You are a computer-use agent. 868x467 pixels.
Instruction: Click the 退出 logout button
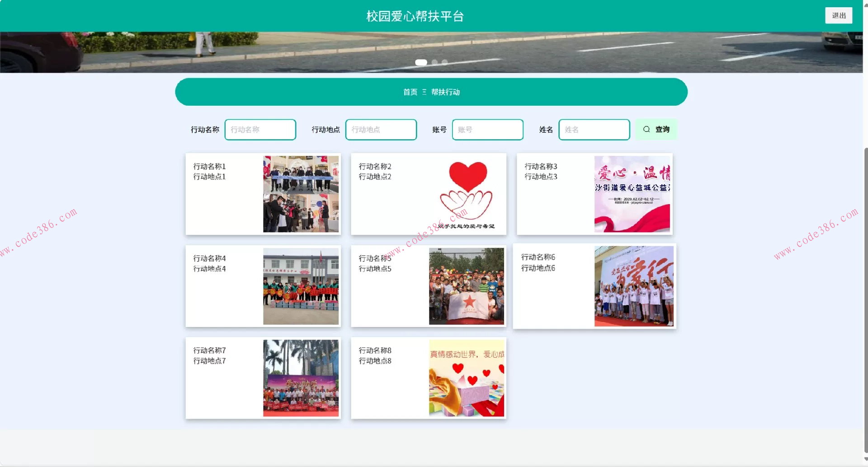[839, 16]
